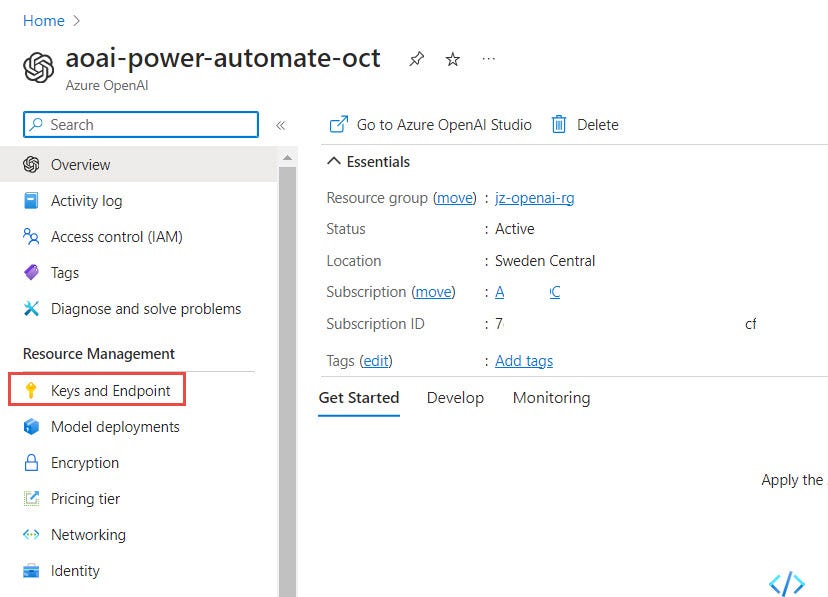Select the Encryption padlock icon
Image resolution: width=828 pixels, height=597 pixels.
pos(31,463)
